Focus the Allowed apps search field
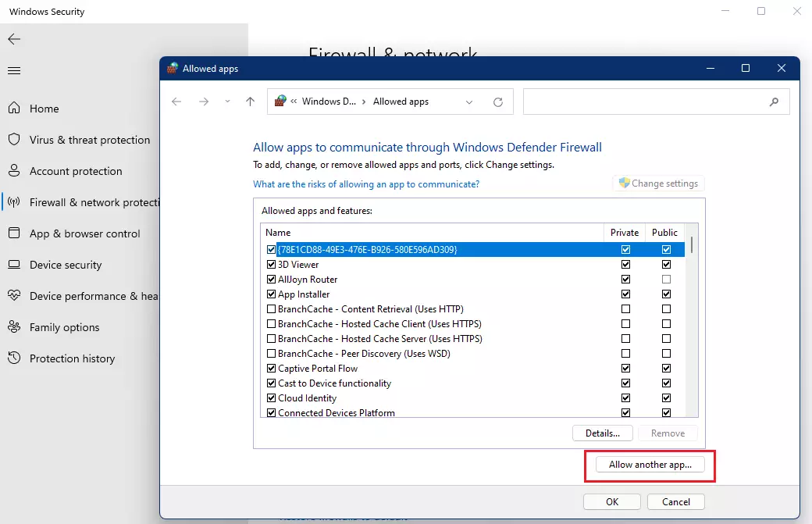This screenshot has width=812, height=524. click(656, 102)
